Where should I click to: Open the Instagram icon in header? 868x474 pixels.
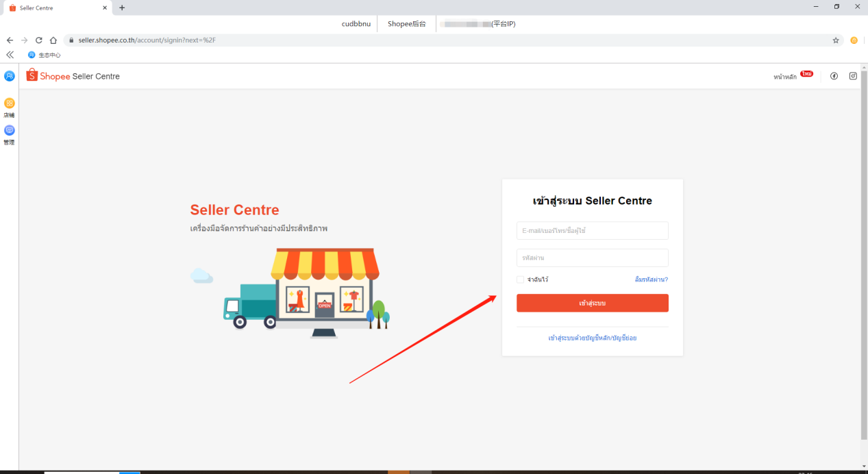[x=853, y=76]
